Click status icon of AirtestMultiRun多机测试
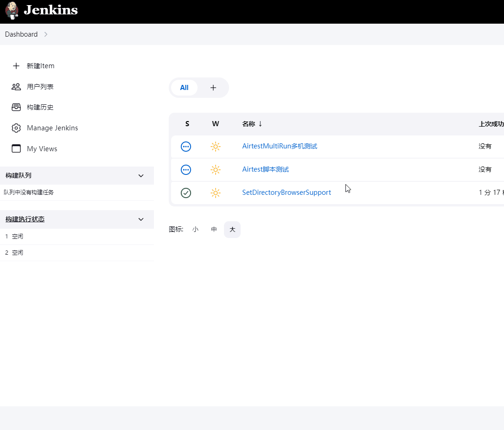Image resolution: width=504 pixels, height=430 pixels. coord(186,147)
